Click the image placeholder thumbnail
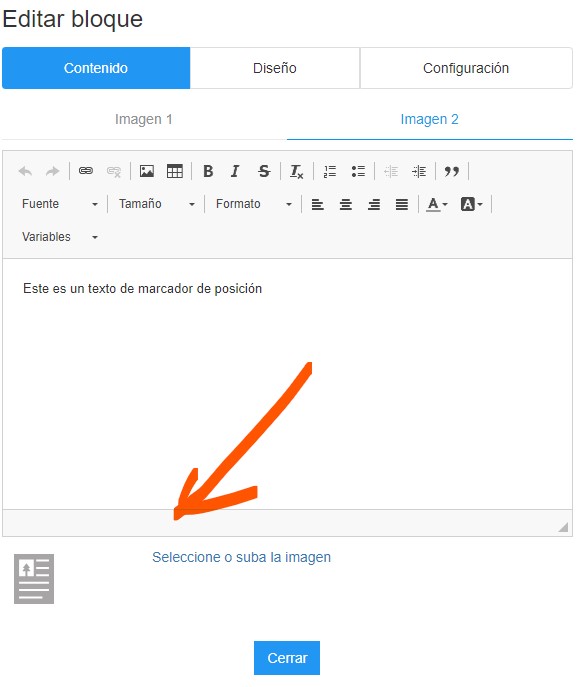Image resolution: width=578 pixels, height=687 pixels. pos(34,579)
